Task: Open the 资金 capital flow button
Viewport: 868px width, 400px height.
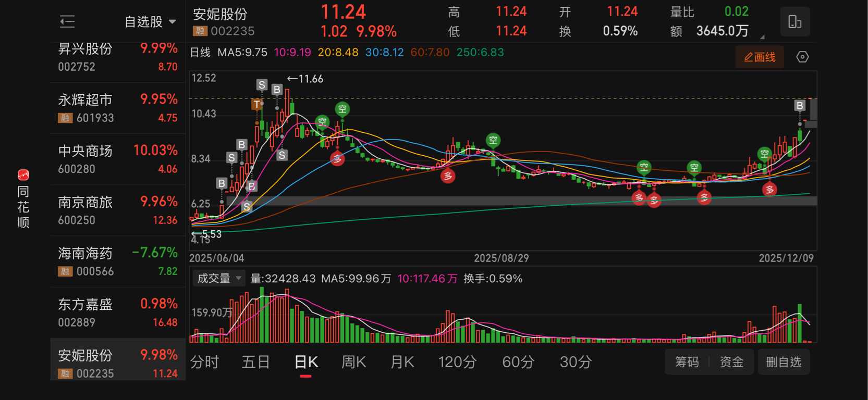Action: click(x=731, y=362)
